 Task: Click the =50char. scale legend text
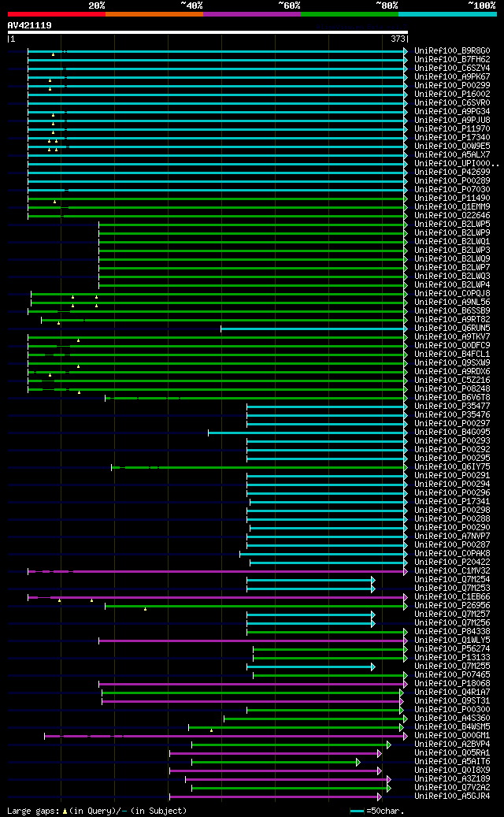(385, 811)
